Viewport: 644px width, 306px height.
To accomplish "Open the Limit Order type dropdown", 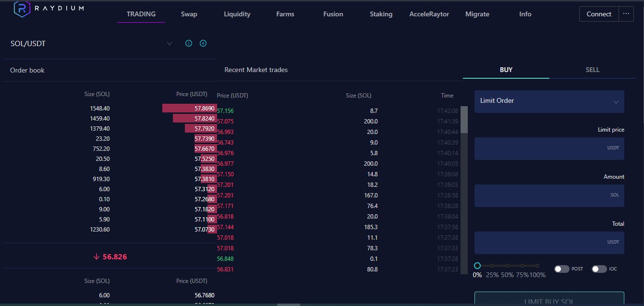I will [549, 101].
